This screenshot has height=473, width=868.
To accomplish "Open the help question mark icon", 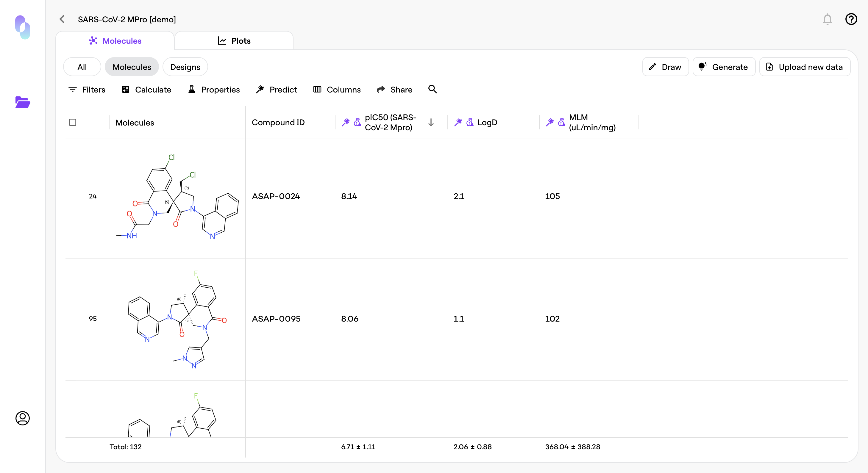I will (851, 19).
